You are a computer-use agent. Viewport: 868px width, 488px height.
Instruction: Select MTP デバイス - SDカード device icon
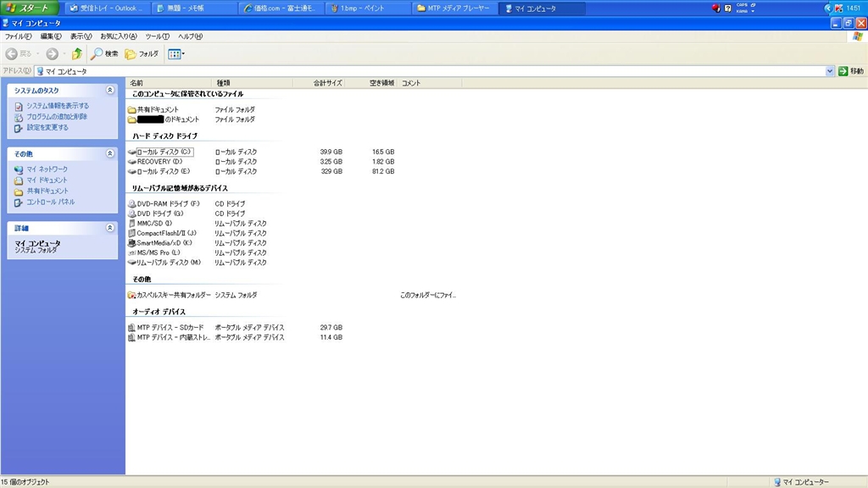click(131, 328)
